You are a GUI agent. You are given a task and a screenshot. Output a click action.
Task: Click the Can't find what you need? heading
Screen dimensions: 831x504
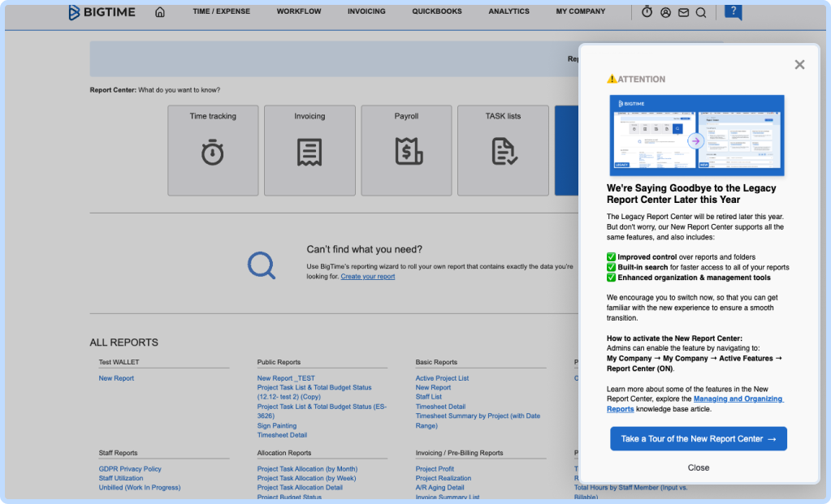coord(364,249)
